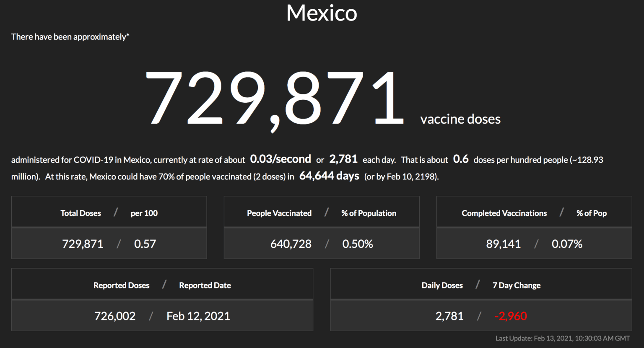Image resolution: width=644 pixels, height=348 pixels.
Task: Click the 89,141 completed vaccinations value
Action: [503, 244]
